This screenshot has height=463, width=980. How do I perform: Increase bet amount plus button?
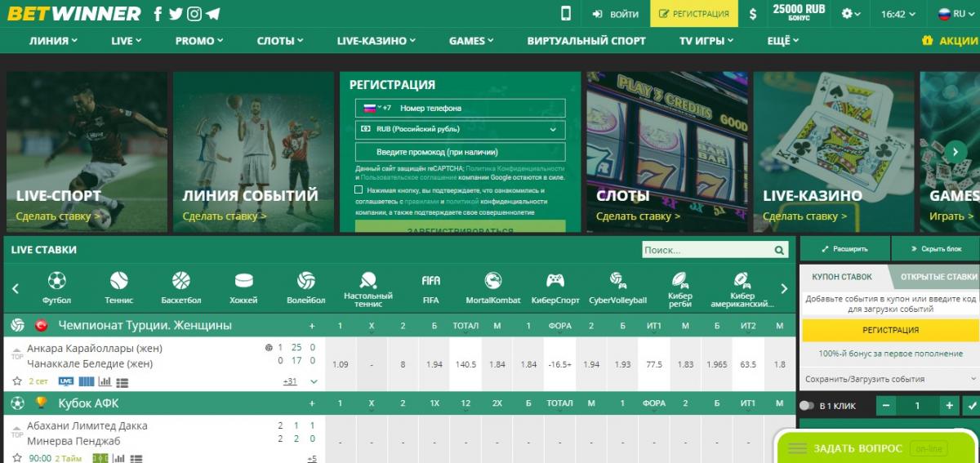[x=948, y=405]
